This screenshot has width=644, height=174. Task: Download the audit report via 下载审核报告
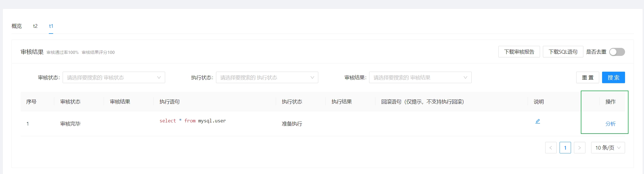coord(519,52)
